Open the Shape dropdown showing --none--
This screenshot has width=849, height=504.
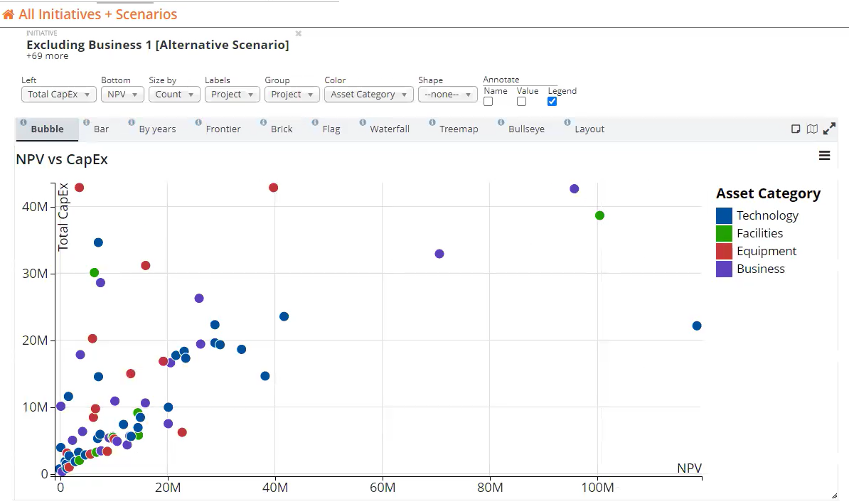[x=447, y=94]
